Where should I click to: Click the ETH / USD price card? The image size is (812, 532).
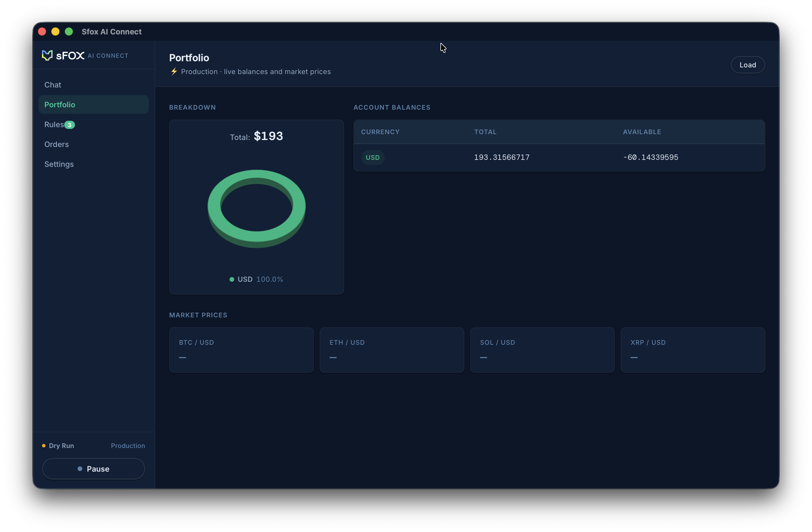[392, 350]
